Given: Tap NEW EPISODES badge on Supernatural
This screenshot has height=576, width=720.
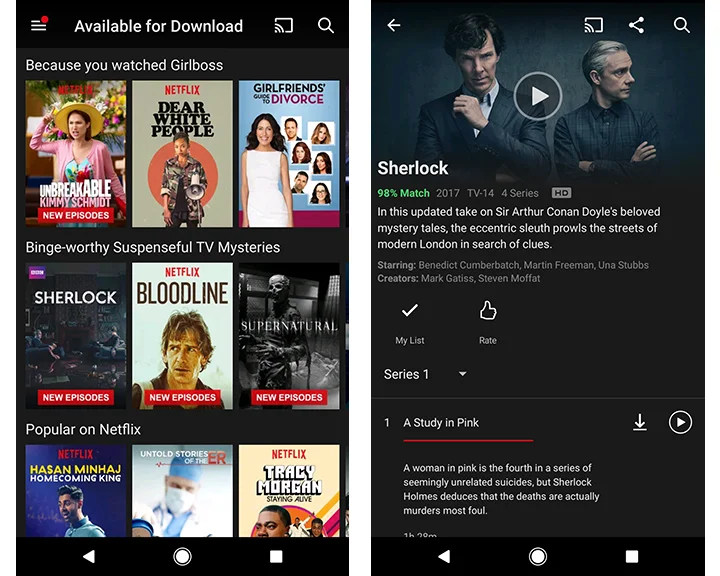Looking at the screenshot, I should [289, 397].
